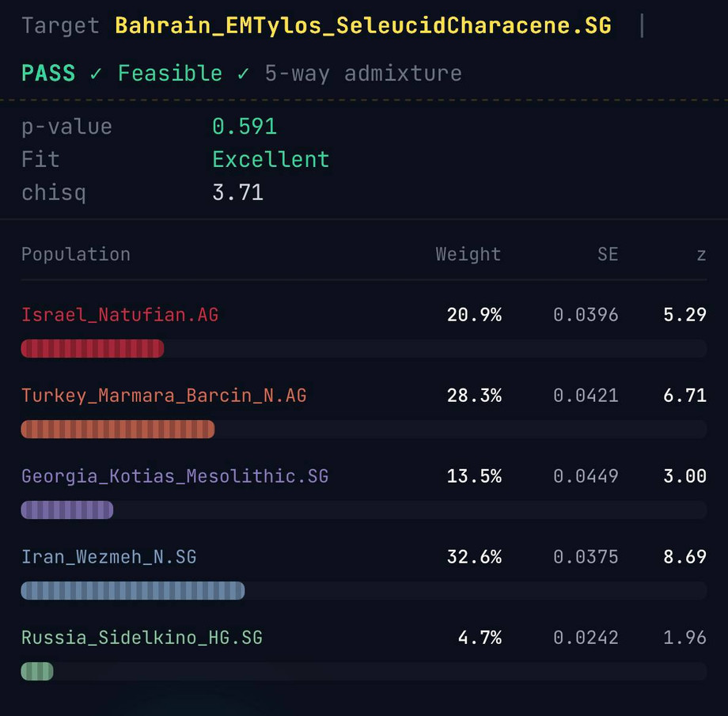Click the chisq label

(53, 193)
